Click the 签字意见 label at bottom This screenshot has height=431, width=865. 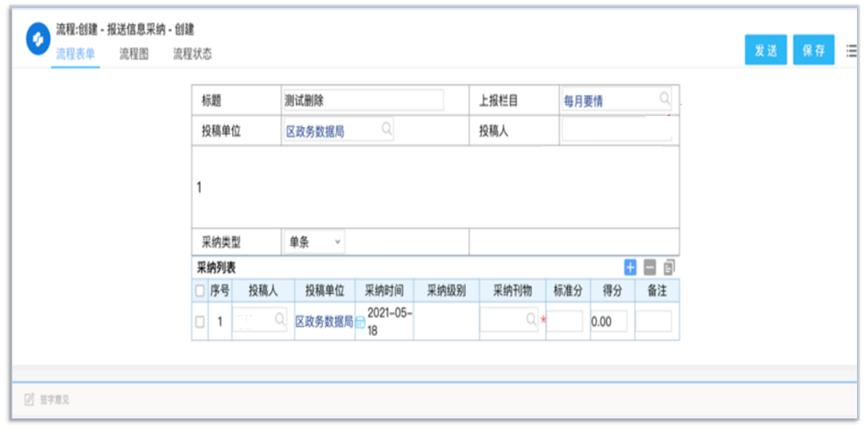(55, 400)
